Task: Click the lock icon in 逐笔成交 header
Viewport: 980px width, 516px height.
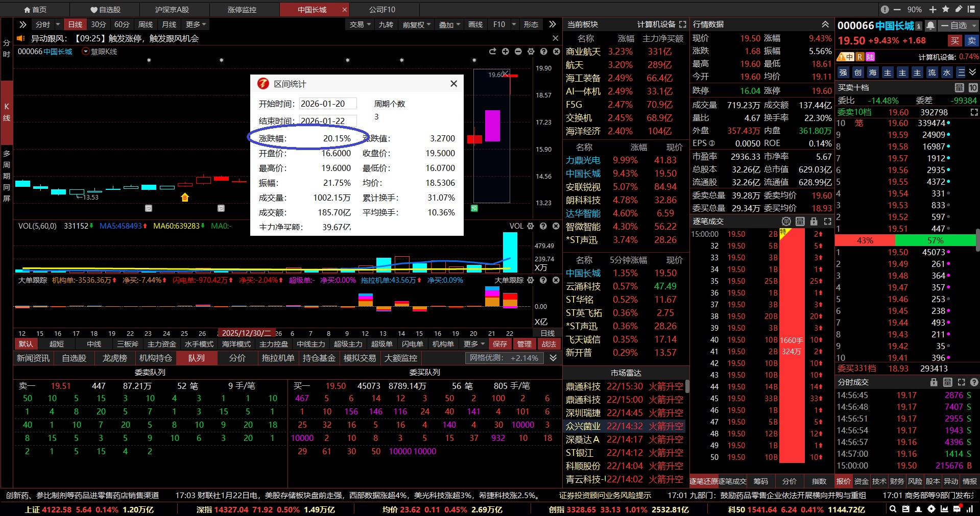Action: coord(814,222)
